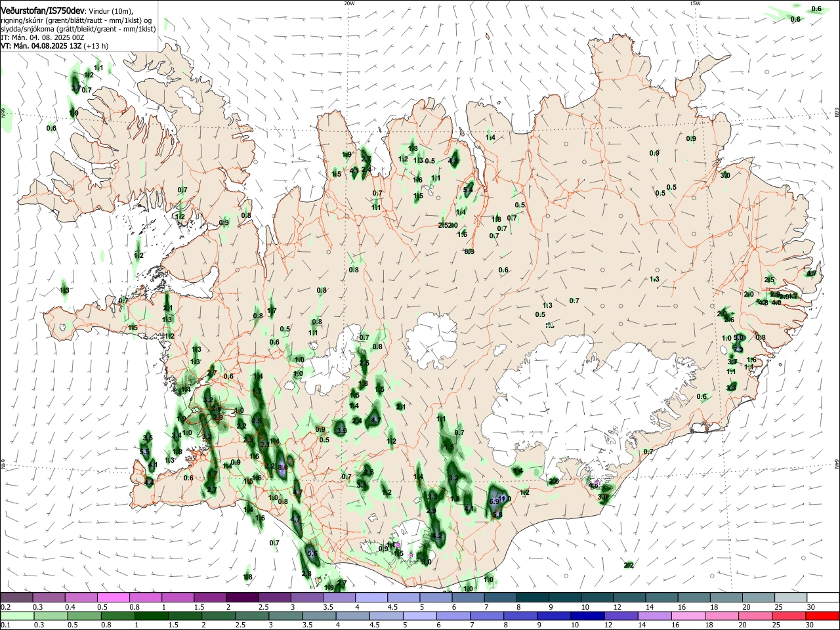The image size is (840, 630).
Task: Pick the light grey 25 snow legend swatch
Action: tap(791, 597)
